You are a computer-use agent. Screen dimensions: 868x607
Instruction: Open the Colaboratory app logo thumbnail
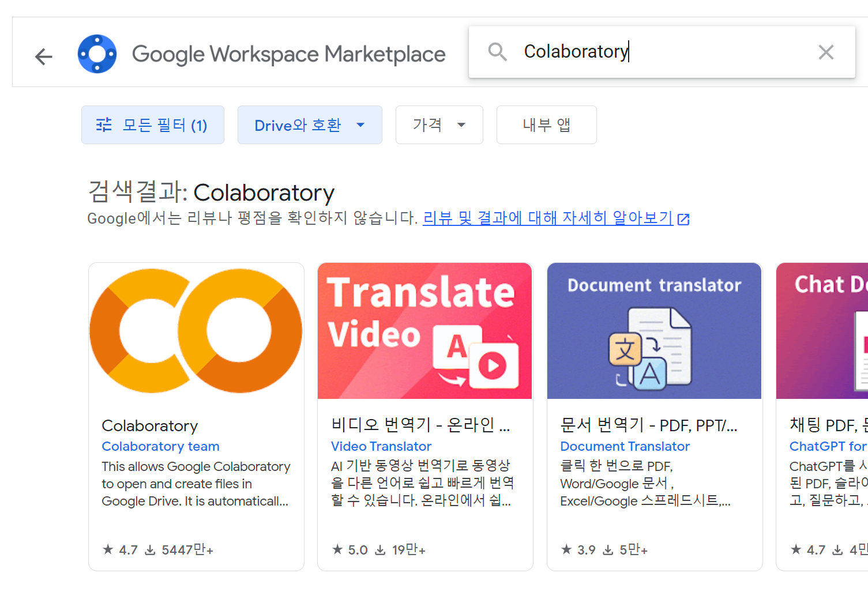click(x=196, y=331)
